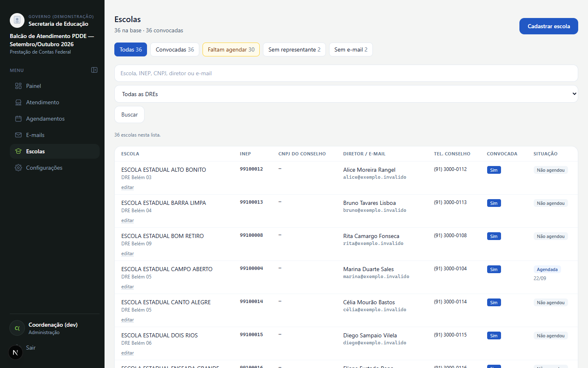Select Sem representante 2 filter
Image resolution: width=588 pixels, height=368 pixels.
click(294, 49)
